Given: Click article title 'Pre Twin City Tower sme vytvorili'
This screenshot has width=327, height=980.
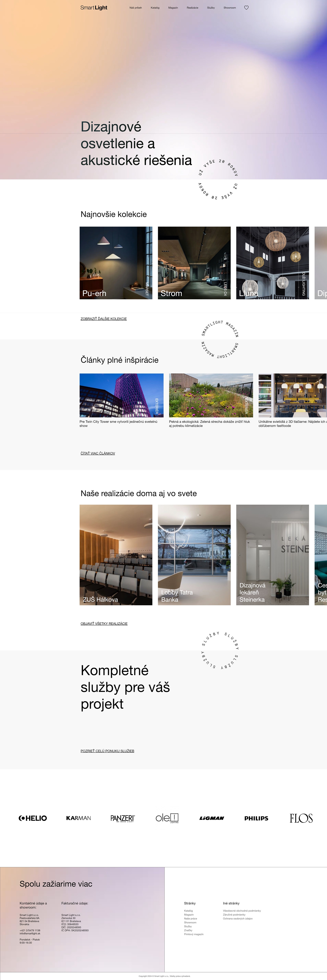Looking at the screenshot, I should 118,424.
